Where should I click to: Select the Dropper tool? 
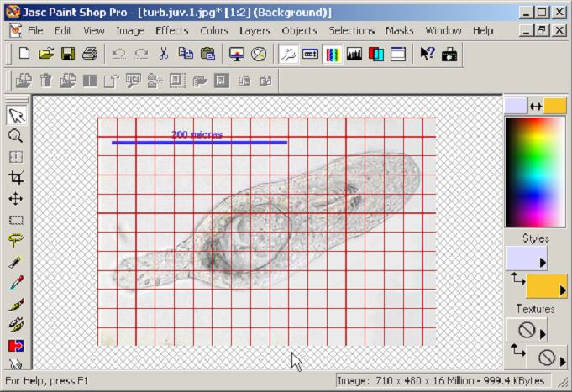tap(15, 283)
